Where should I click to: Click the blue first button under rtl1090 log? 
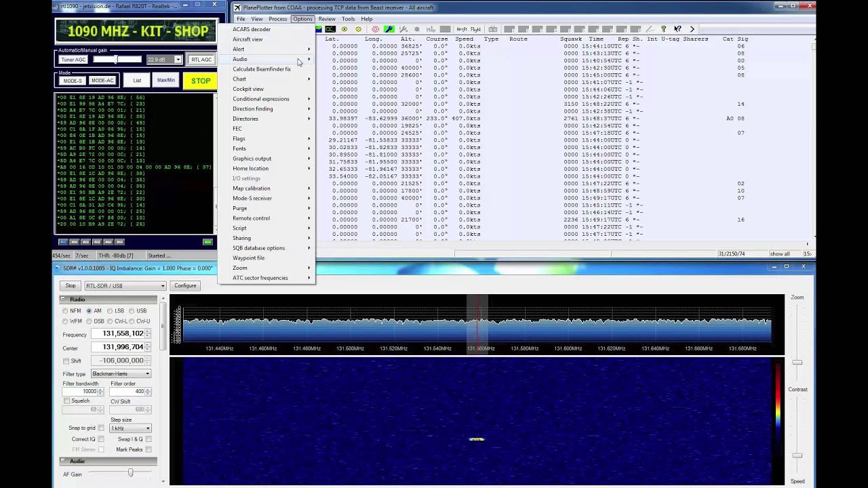(63, 242)
